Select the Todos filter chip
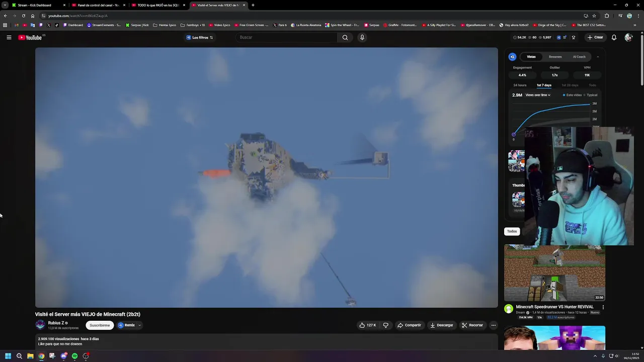This screenshot has height=362, width=644. click(x=512, y=231)
